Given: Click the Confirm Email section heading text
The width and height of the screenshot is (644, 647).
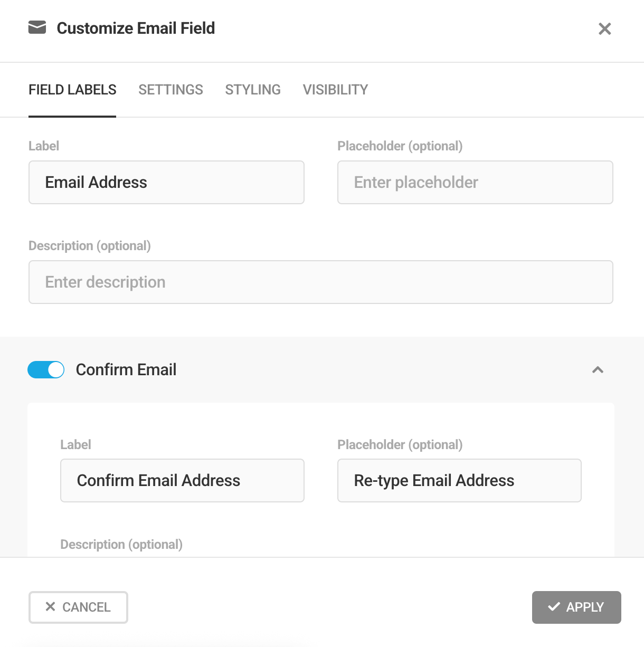Looking at the screenshot, I should (126, 369).
